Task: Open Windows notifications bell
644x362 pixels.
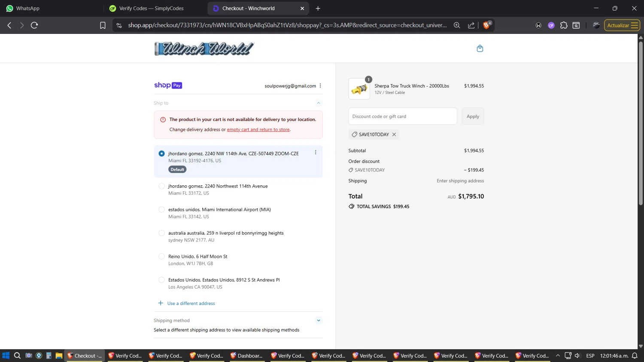Action: 635,356
